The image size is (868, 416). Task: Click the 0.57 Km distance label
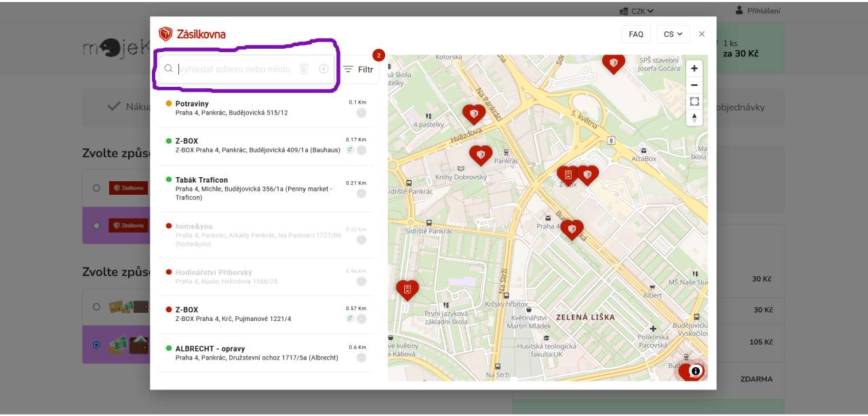pyautogui.click(x=356, y=308)
